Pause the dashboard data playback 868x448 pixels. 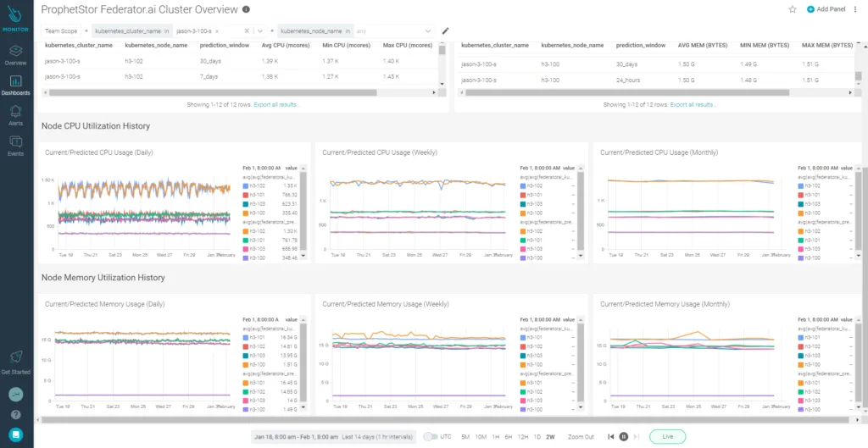624,437
